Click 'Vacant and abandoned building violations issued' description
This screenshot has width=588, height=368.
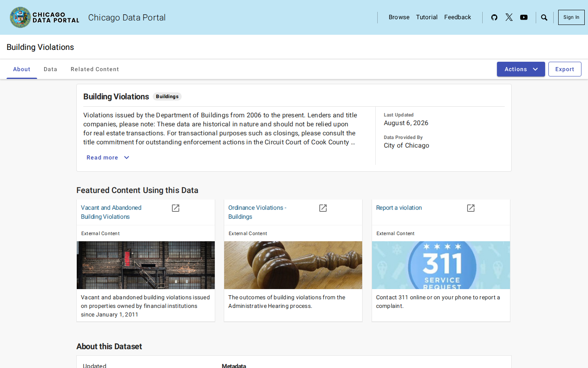[145, 306]
